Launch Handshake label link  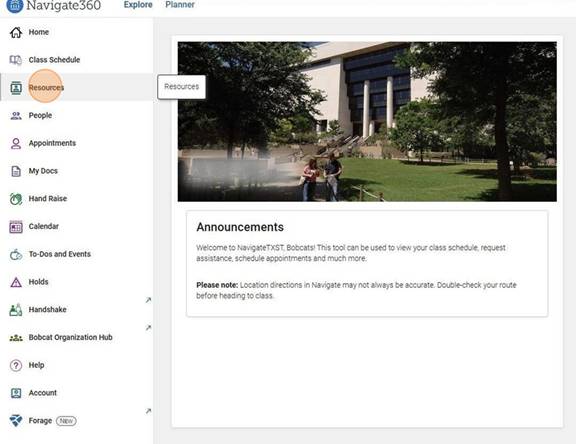pos(48,310)
